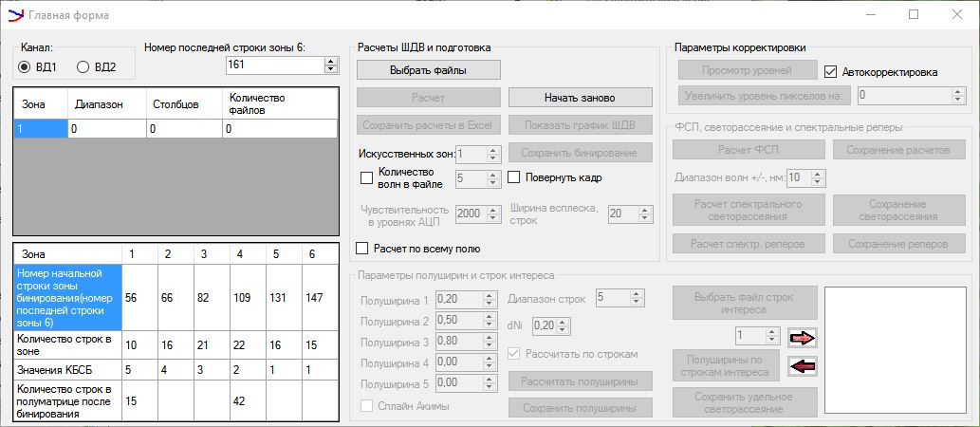This screenshot has height=427, width=980.
Task: Select the ВД1 channel radio button
Action: pyautogui.click(x=25, y=66)
